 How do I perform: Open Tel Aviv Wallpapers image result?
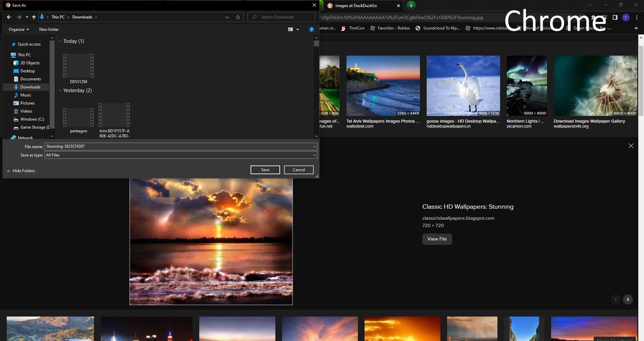(x=383, y=86)
